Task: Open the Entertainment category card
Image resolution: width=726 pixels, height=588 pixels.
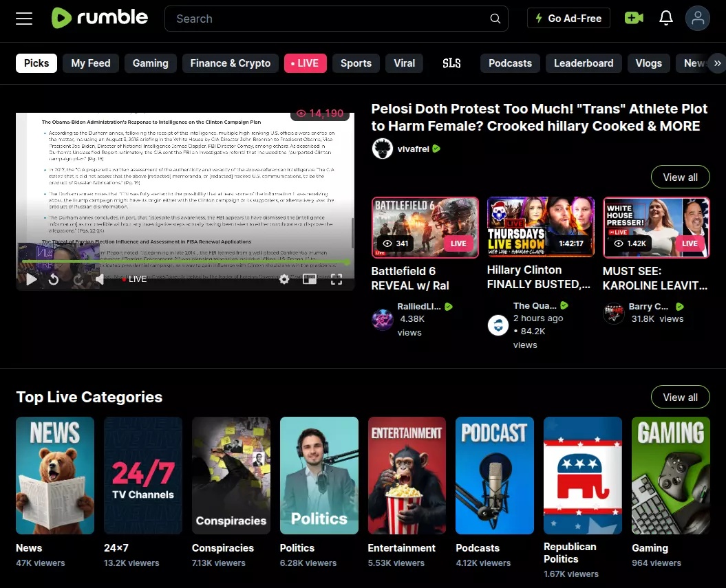Action: click(407, 476)
